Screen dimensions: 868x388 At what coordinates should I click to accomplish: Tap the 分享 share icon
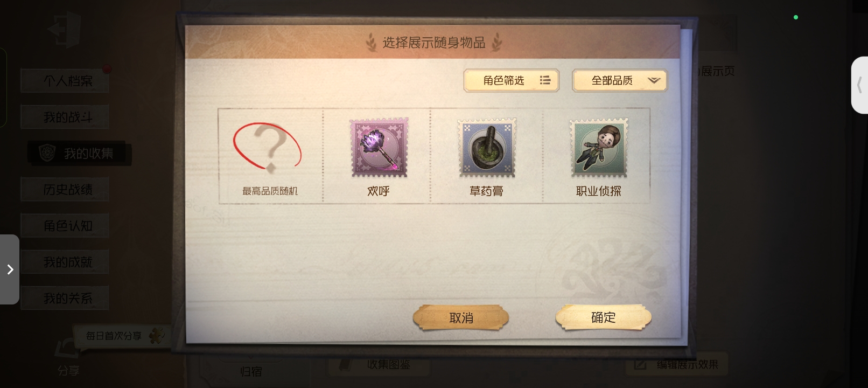pyautogui.click(x=68, y=357)
